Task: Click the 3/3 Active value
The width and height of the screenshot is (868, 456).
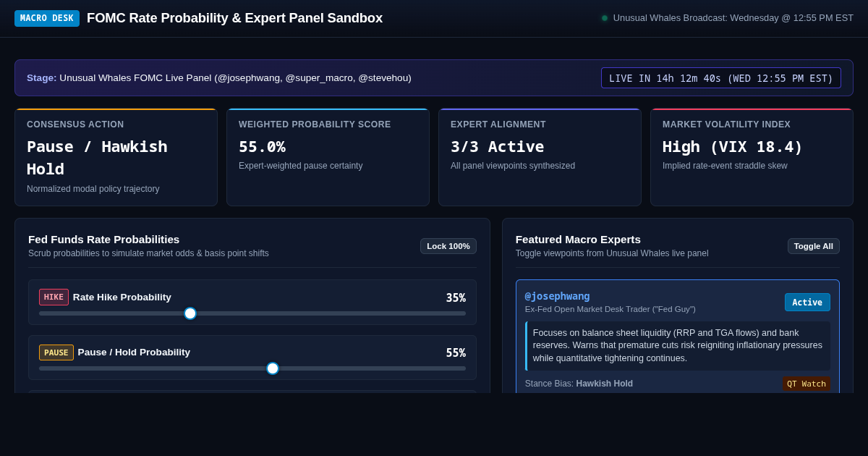Action: coord(497,147)
